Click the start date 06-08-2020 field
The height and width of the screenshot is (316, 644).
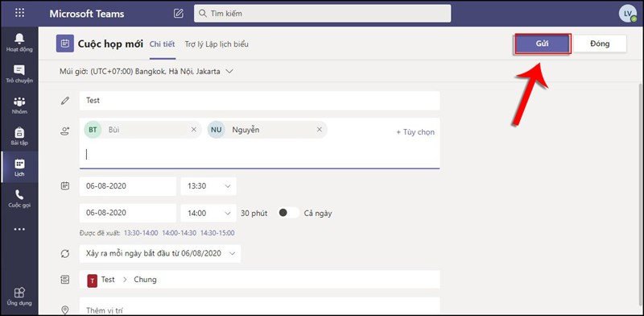[128, 186]
